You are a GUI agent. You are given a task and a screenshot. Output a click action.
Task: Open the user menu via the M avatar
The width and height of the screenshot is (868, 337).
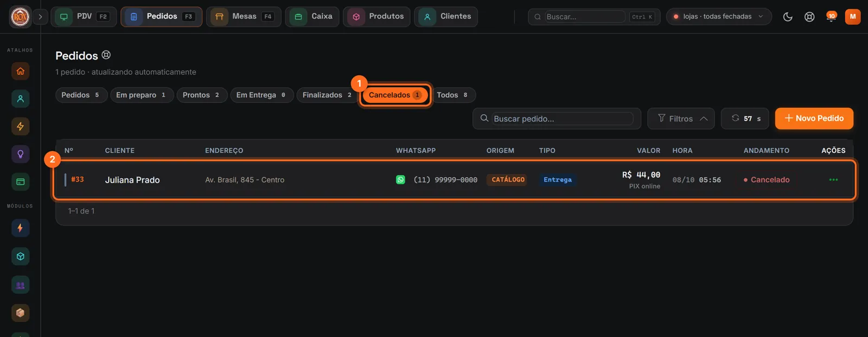853,17
